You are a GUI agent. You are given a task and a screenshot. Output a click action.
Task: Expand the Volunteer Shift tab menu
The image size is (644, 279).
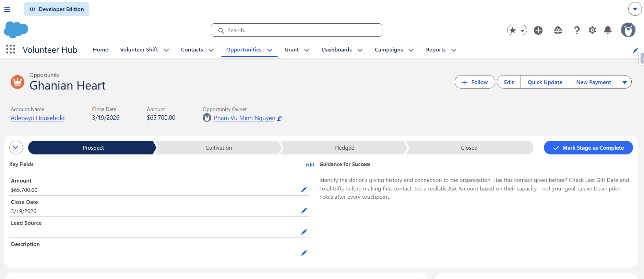pos(166,50)
